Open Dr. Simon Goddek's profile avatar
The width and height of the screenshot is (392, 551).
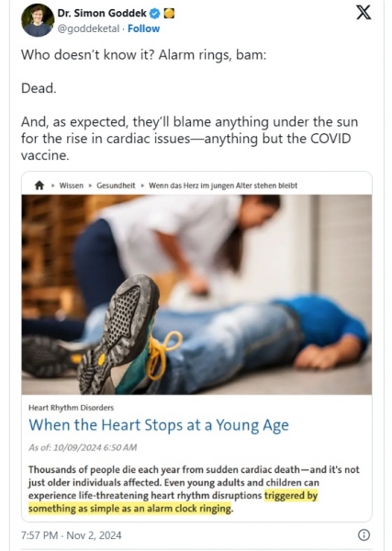pos(38,21)
